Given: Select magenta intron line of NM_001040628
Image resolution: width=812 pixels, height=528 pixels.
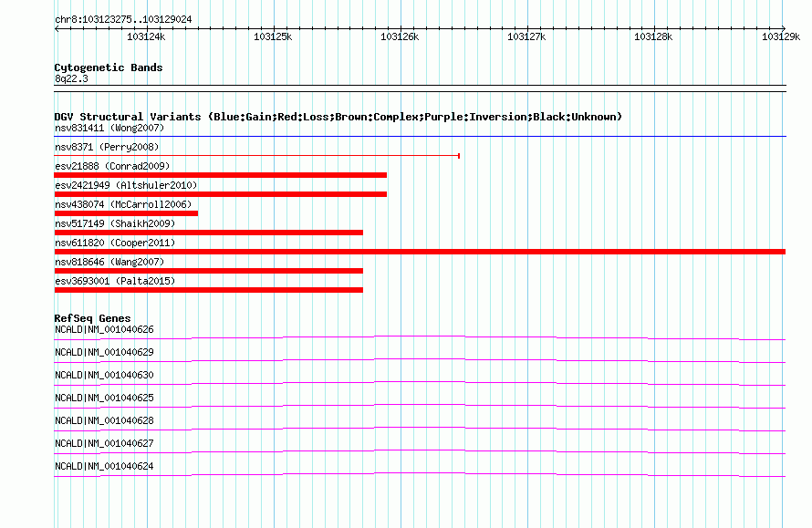Looking at the screenshot, I should click(420, 428).
